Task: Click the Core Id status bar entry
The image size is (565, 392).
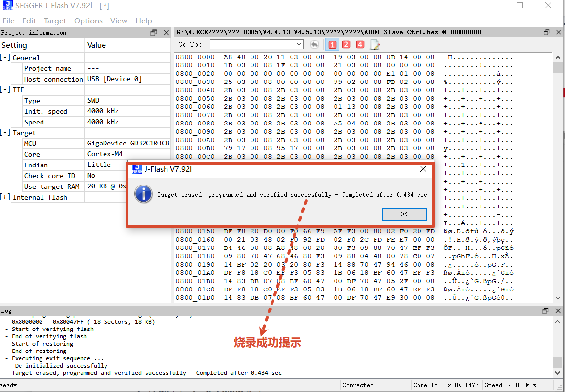Action: tap(446, 385)
